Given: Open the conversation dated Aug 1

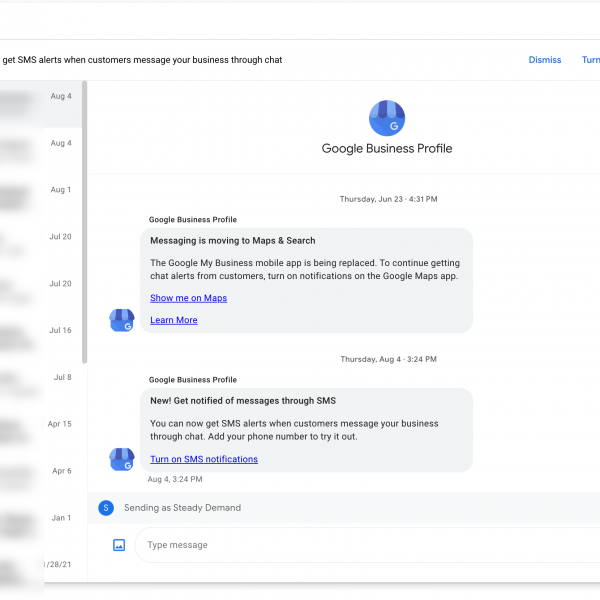Looking at the screenshot, I should [40, 190].
